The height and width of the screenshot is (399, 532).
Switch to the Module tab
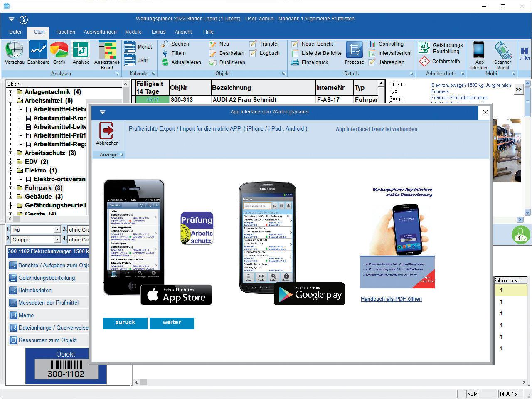(133, 32)
